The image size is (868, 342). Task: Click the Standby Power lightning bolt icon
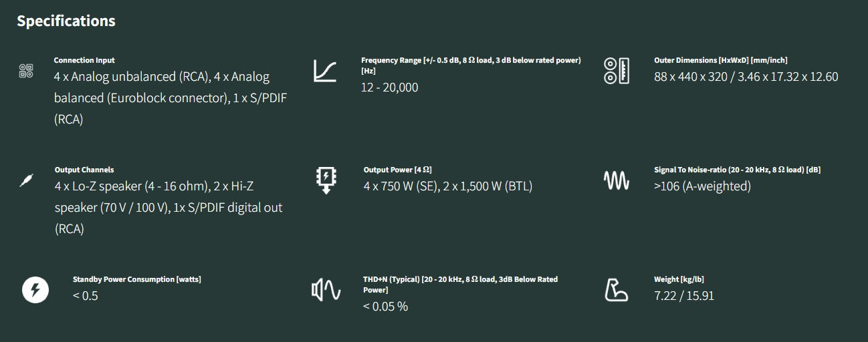click(x=35, y=290)
